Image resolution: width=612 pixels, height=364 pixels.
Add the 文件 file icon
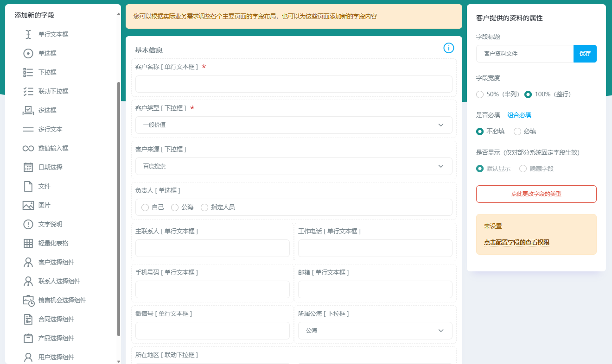tap(28, 186)
